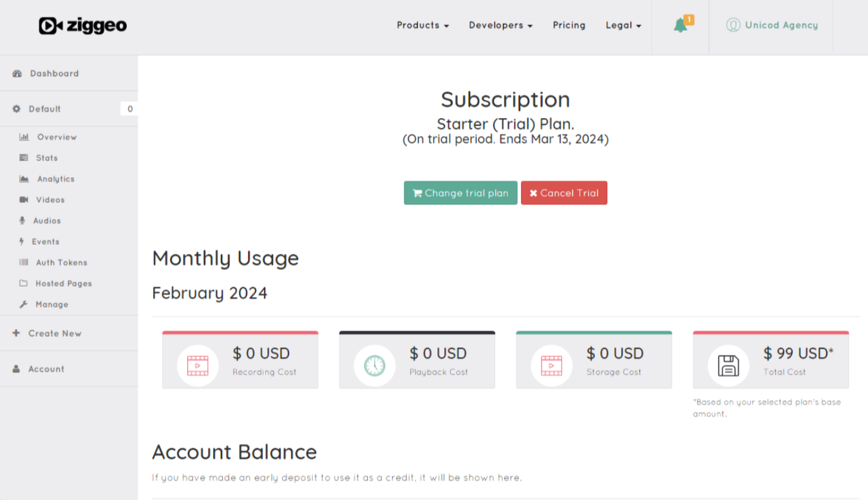Open the Events list
Screen dimensions: 868x500
[45, 242]
